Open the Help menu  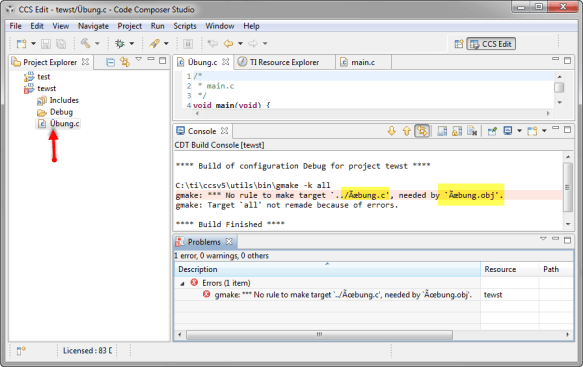click(x=251, y=26)
